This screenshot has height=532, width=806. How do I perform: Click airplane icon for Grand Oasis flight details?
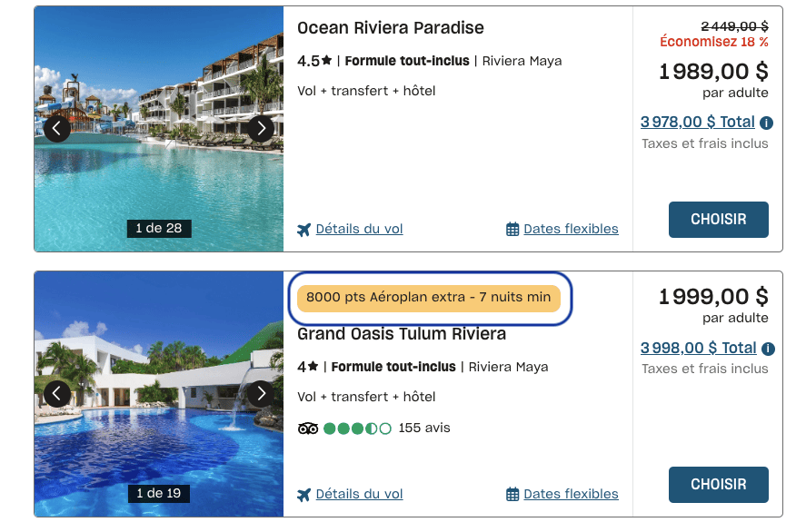[304, 495]
